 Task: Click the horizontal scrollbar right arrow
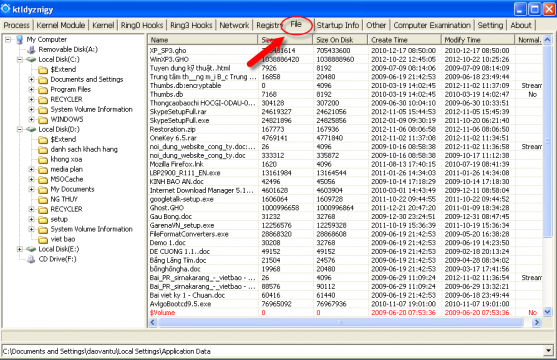(x=536, y=322)
